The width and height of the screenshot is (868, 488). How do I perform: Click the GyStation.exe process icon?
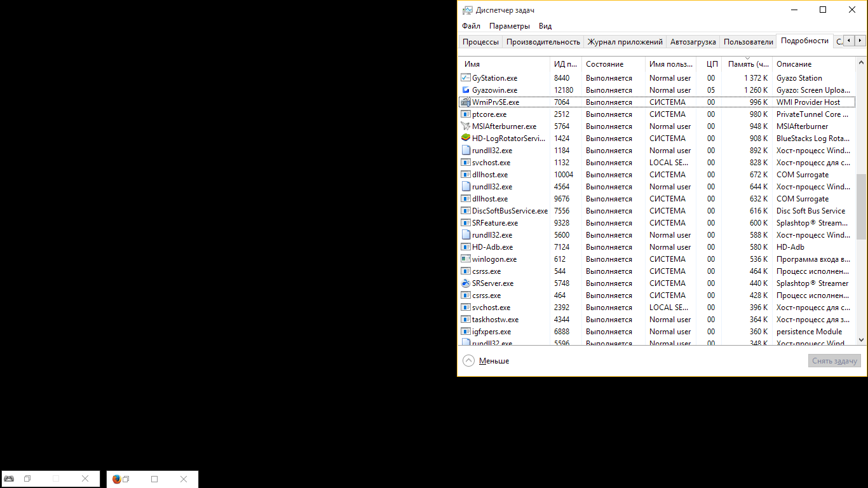(x=465, y=78)
